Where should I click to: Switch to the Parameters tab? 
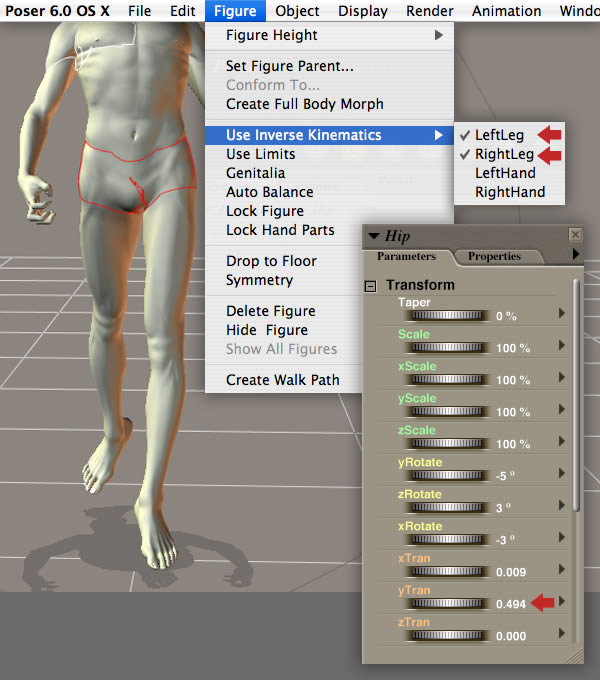point(406,256)
